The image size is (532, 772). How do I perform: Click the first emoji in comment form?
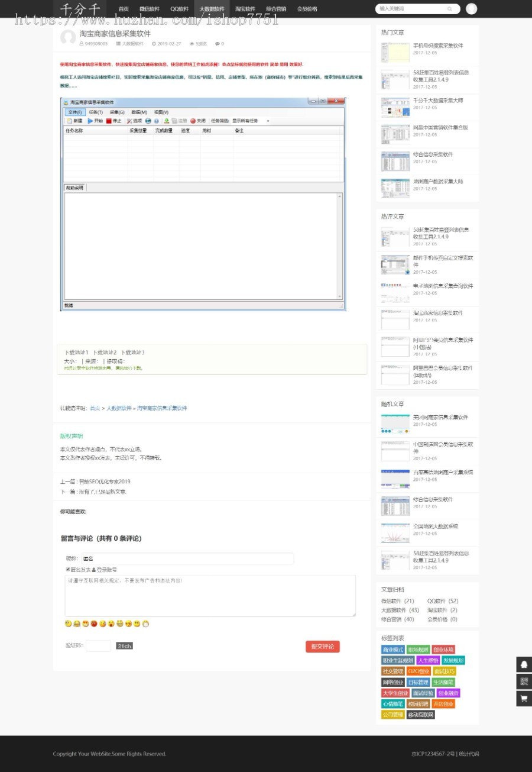click(69, 624)
